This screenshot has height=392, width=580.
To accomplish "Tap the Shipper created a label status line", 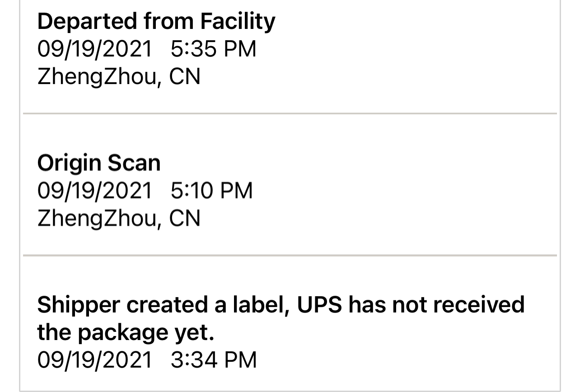I will (x=281, y=304).
